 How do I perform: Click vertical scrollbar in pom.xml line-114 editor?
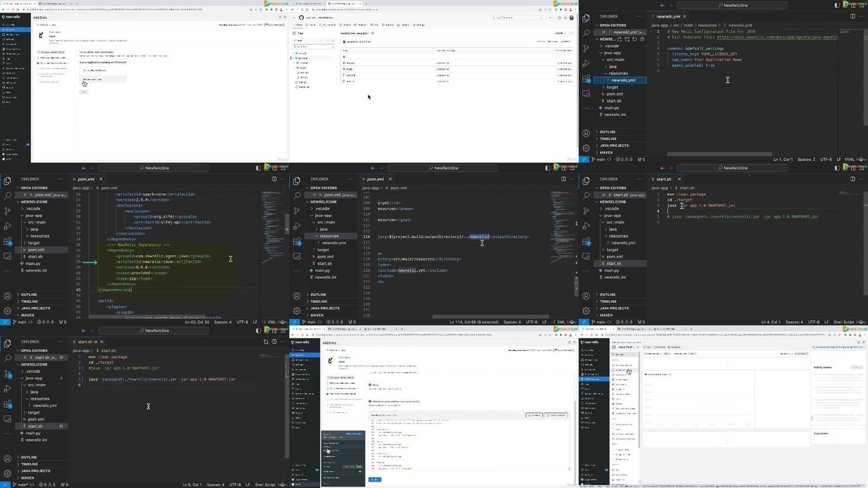(576, 286)
